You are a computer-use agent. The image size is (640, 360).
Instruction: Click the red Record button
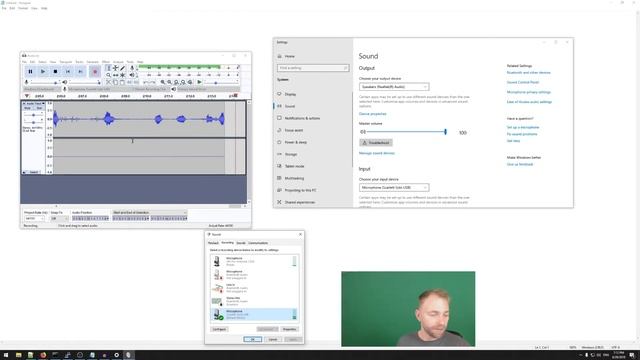[x=95, y=71]
